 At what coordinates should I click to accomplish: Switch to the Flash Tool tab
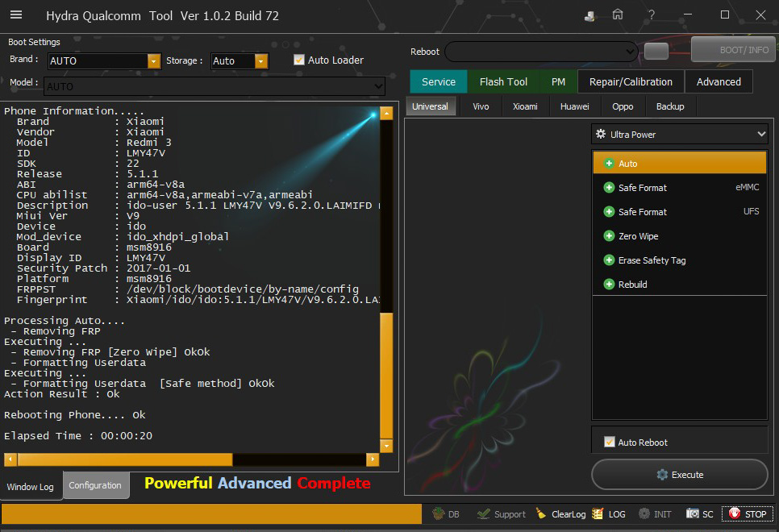pyautogui.click(x=503, y=81)
